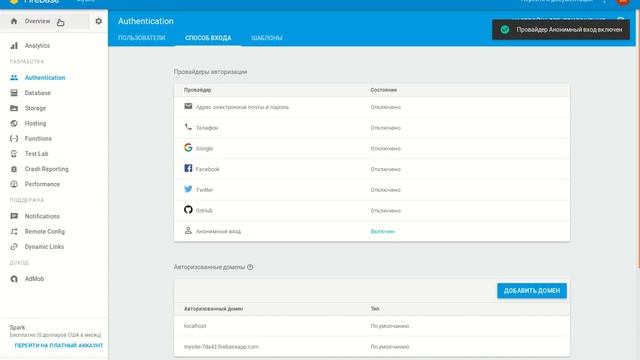The image size is (640, 360).
Task: Open the Storage section
Action: (35, 108)
